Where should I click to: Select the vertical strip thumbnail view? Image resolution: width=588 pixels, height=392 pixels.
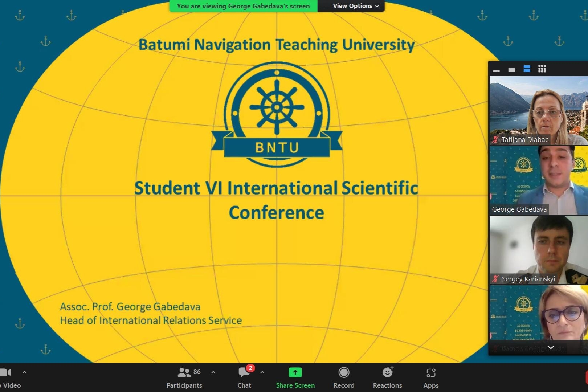pos(527,69)
